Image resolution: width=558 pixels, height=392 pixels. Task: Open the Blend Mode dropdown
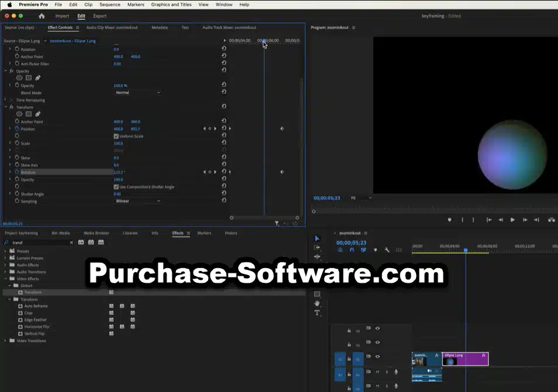pos(138,93)
